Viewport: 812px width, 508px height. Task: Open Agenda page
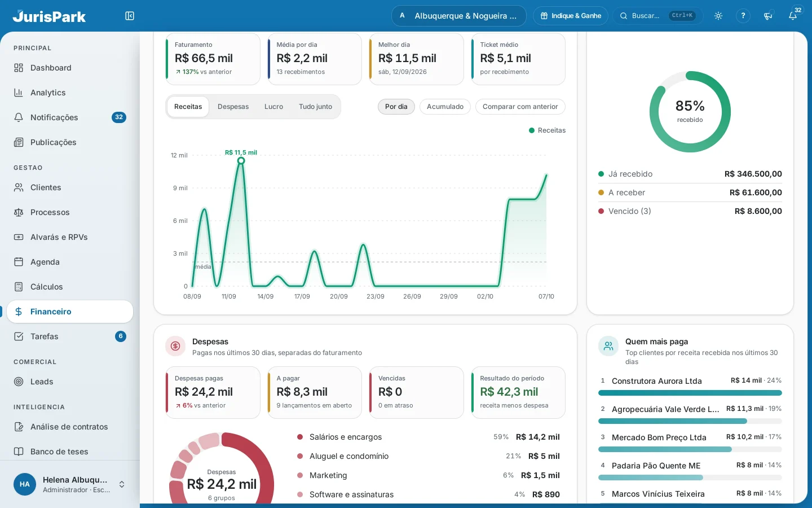coord(70,262)
